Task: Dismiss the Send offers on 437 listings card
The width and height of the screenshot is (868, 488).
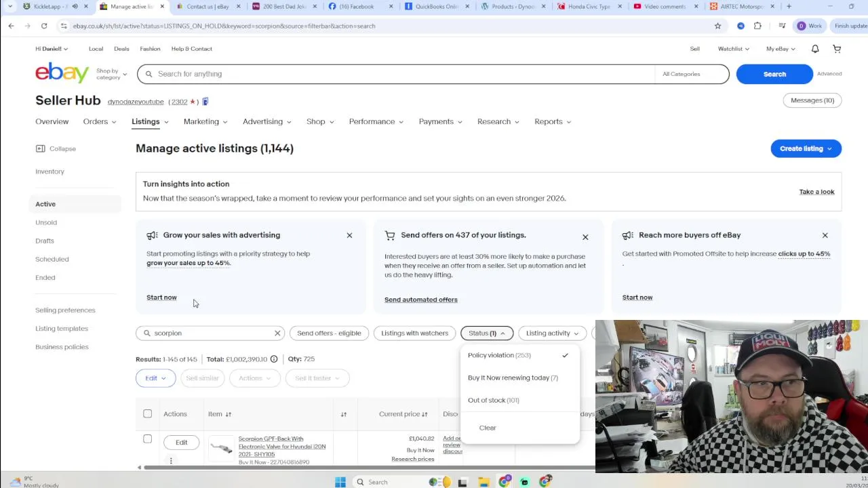Action: pyautogui.click(x=585, y=237)
